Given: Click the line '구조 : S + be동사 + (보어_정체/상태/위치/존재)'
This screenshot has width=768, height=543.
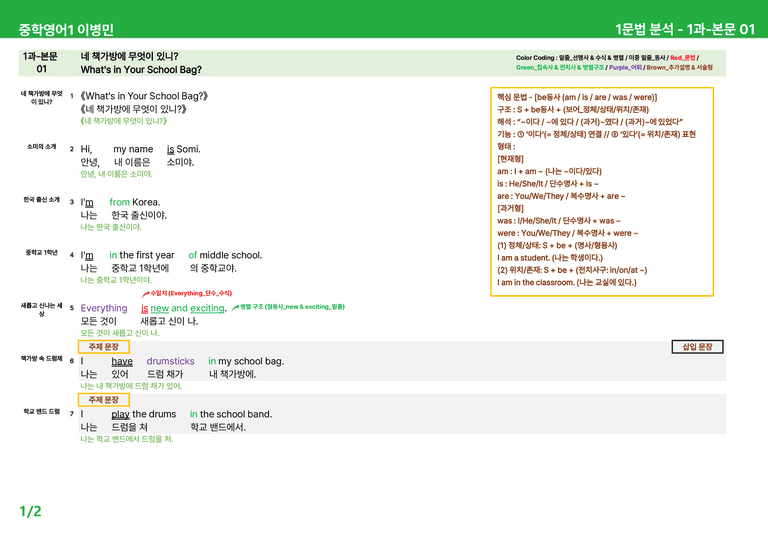Looking at the screenshot, I should [x=573, y=110].
